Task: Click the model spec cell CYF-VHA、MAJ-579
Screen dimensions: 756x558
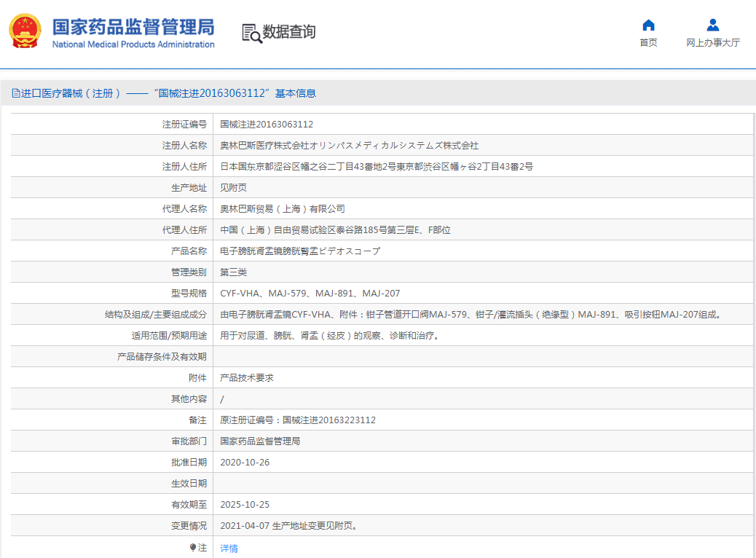Action: coord(310,294)
